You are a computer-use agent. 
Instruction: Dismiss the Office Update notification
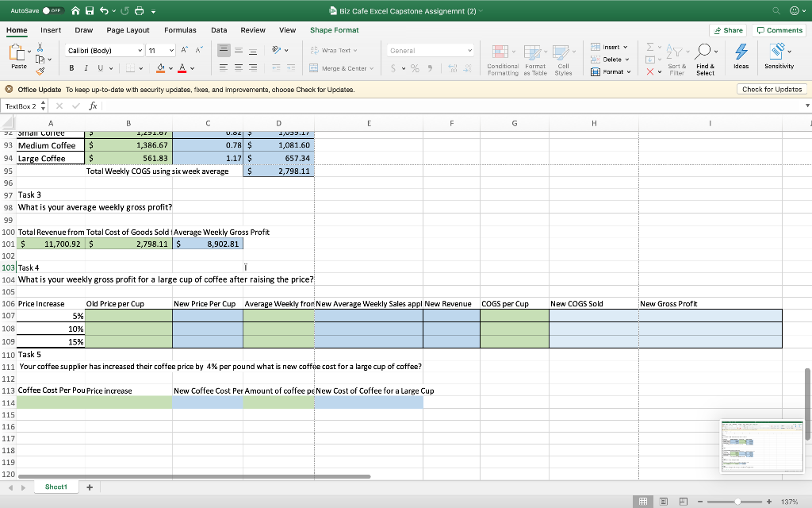point(9,89)
